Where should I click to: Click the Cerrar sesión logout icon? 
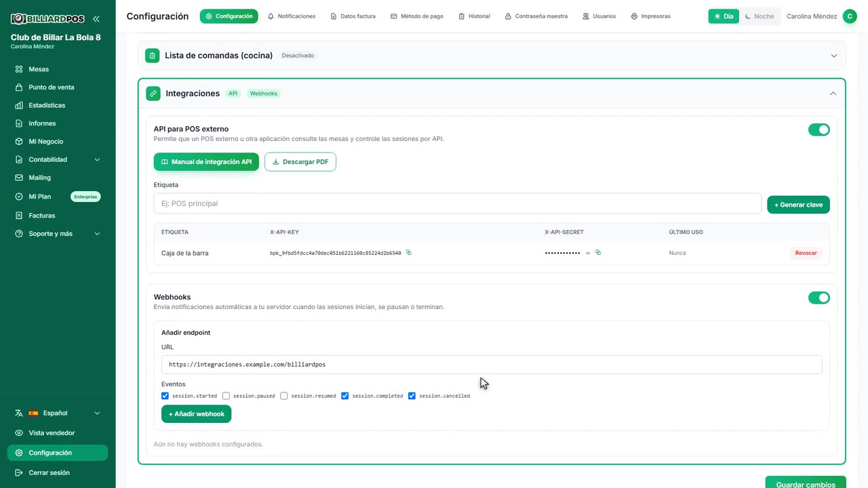pyautogui.click(x=19, y=473)
